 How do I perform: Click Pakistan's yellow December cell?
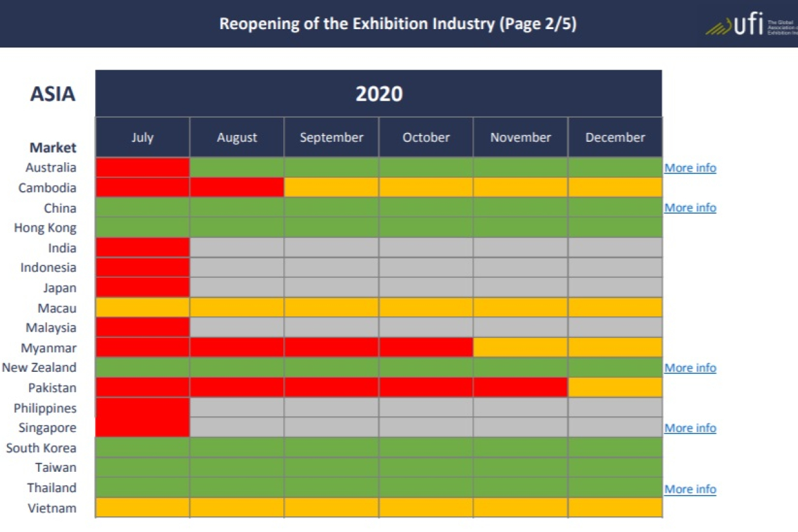tap(615, 388)
